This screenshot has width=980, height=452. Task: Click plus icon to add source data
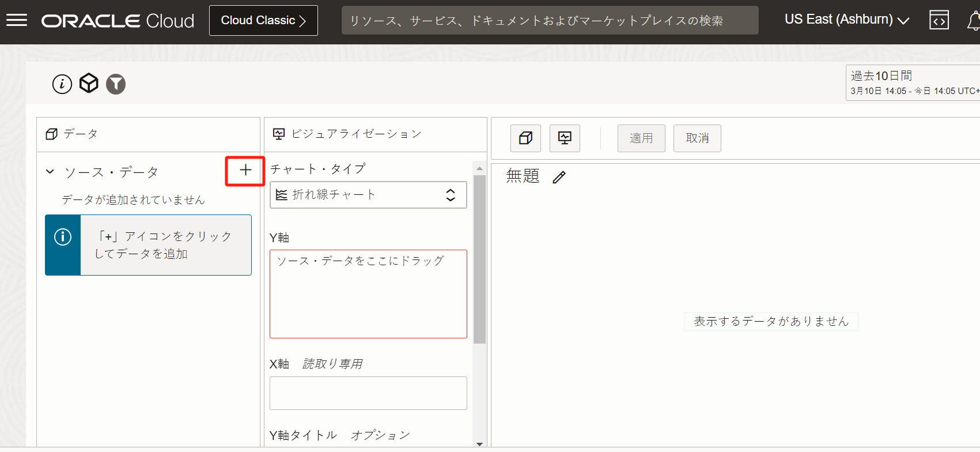[x=245, y=171]
